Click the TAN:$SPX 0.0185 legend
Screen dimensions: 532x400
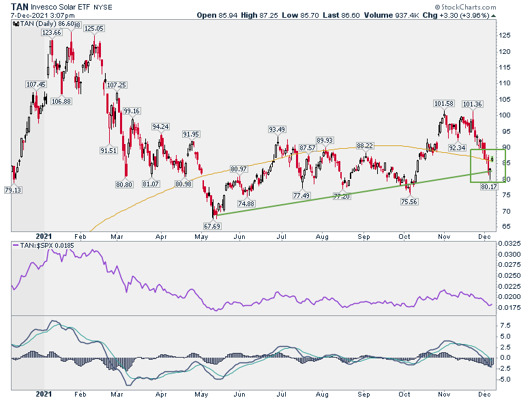tap(47, 245)
